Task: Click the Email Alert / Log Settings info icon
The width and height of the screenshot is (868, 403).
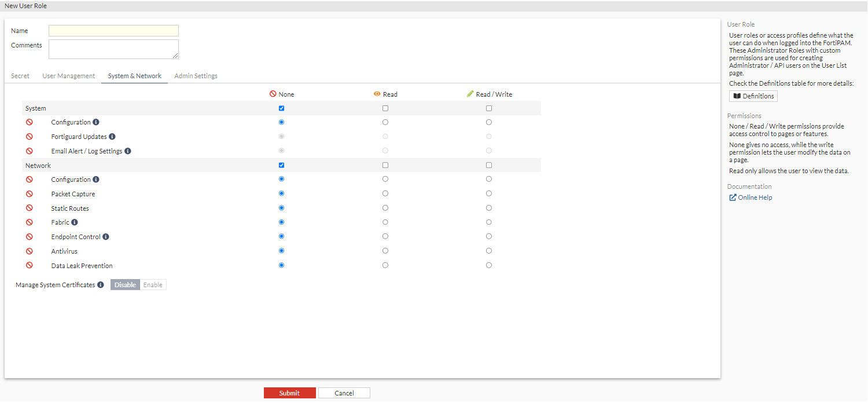Action: [128, 151]
